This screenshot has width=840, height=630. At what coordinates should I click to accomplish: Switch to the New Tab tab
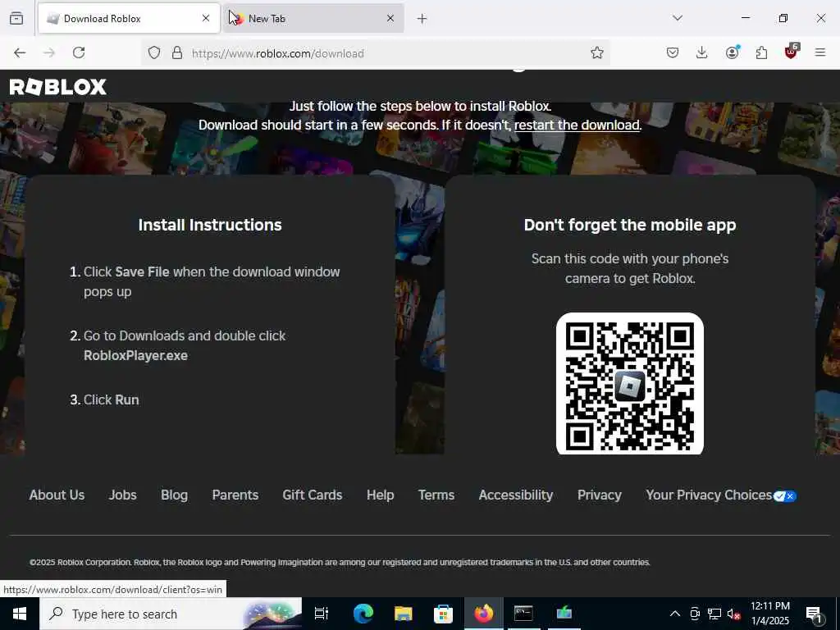click(314, 19)
